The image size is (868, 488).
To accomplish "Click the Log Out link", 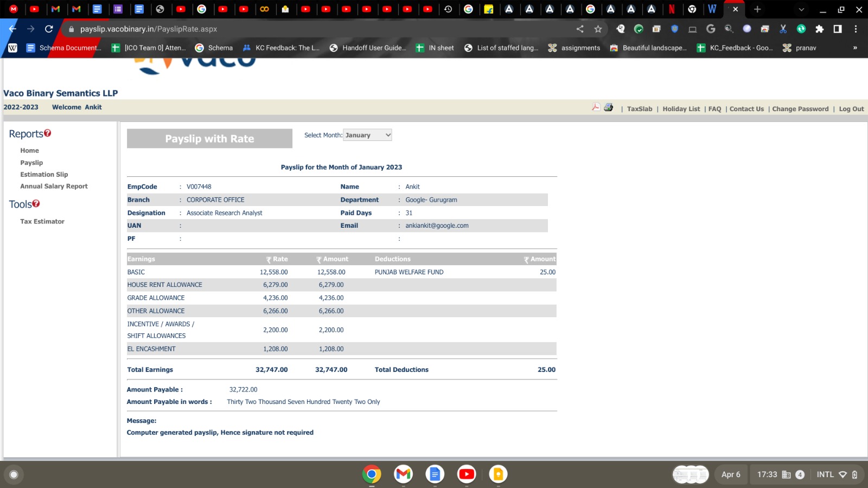I will click(x=851, y=109).
